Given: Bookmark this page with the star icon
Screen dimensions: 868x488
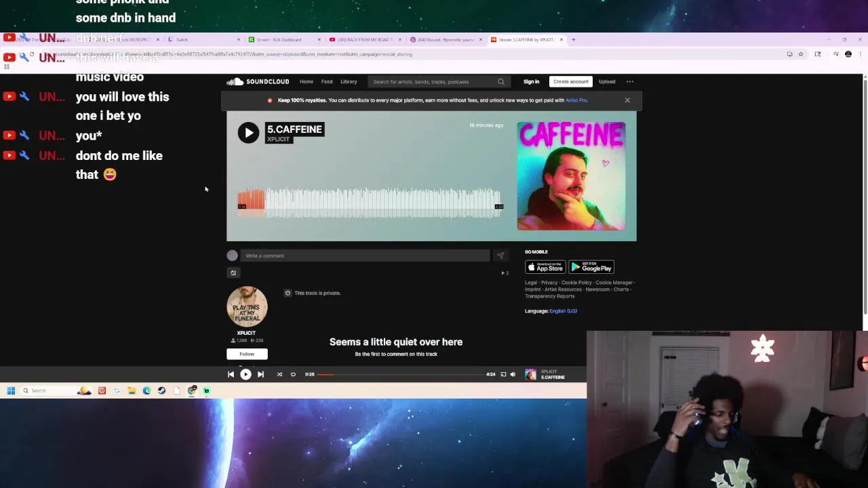Looking at the screenshot, I should [x=801, y=54].
